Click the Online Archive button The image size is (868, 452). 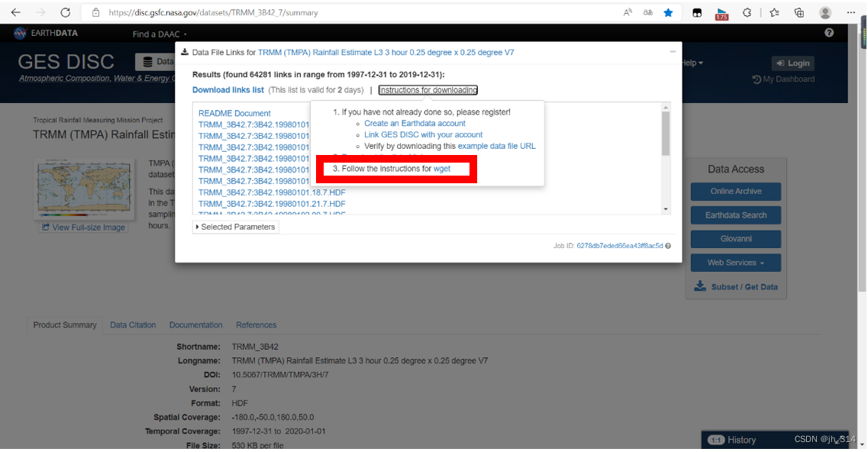(736, 191)
